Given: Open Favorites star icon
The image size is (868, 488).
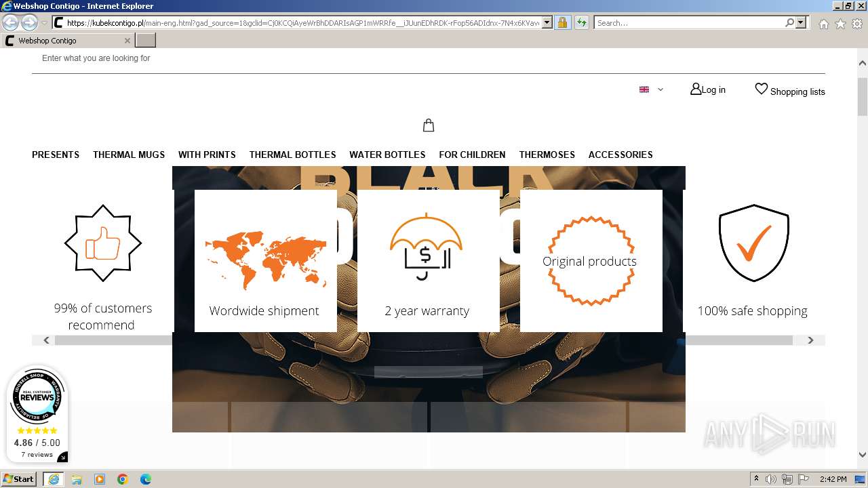Looking at the screenshot, I should [x=840, y=24].
